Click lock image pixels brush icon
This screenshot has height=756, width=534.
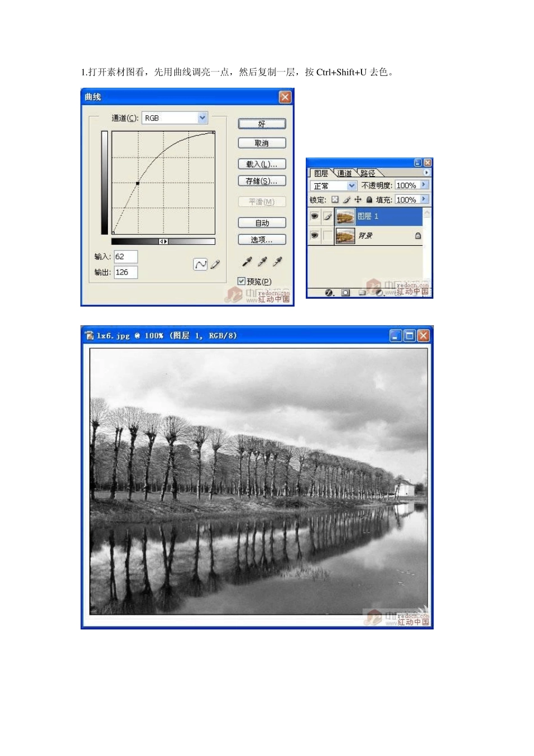coord(347,200)
